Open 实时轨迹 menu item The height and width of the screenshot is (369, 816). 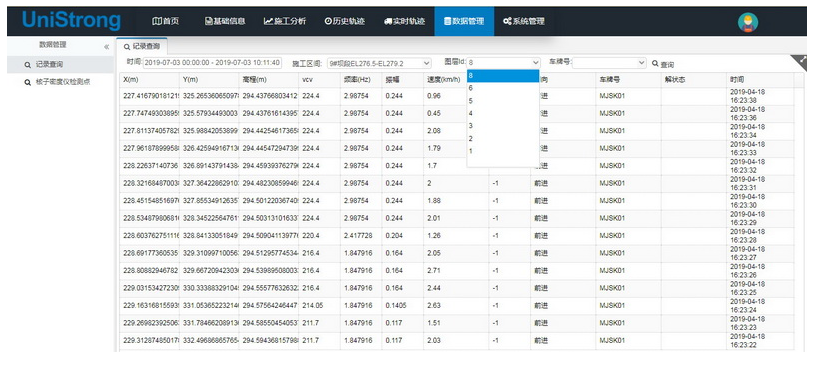coord(404,21)
